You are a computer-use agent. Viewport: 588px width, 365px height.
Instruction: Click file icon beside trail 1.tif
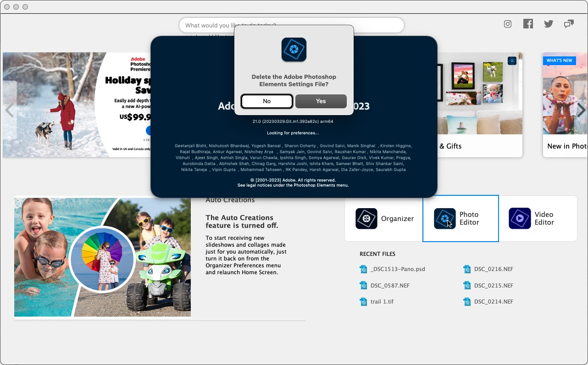pyautogui.click(x=363, y=302)
